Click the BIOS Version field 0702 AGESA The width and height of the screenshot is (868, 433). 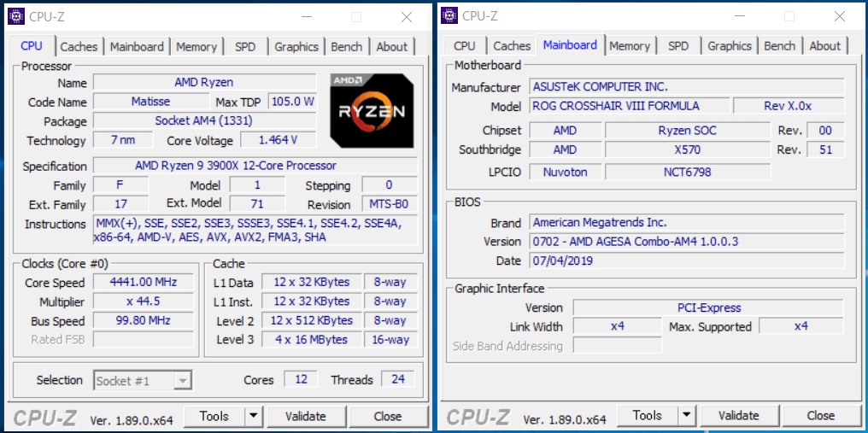point(686,242)
